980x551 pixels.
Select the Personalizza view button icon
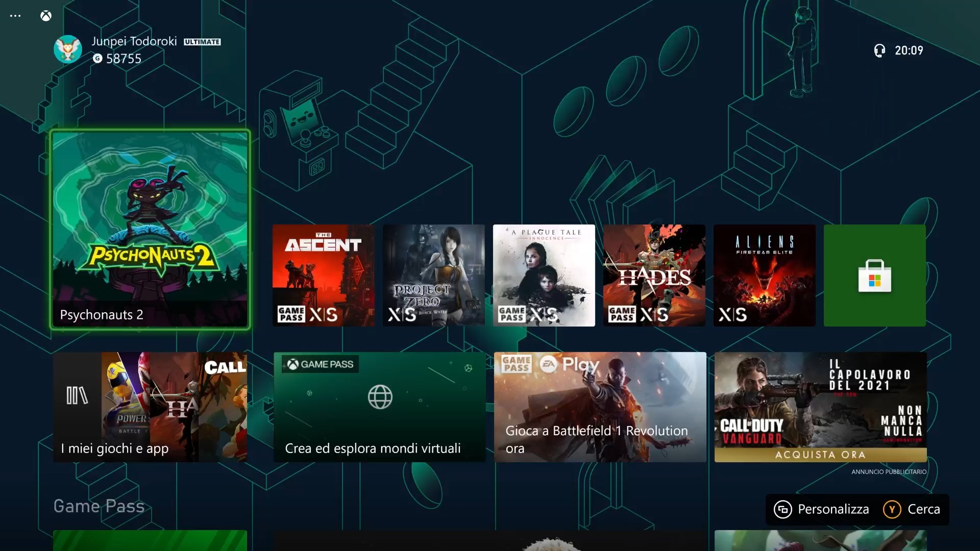point(783,509)
